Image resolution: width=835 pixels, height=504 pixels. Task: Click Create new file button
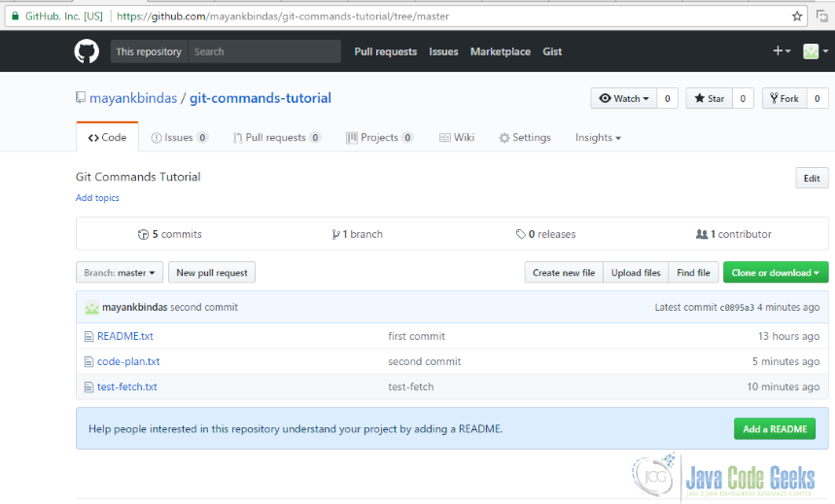click(564, 273)
